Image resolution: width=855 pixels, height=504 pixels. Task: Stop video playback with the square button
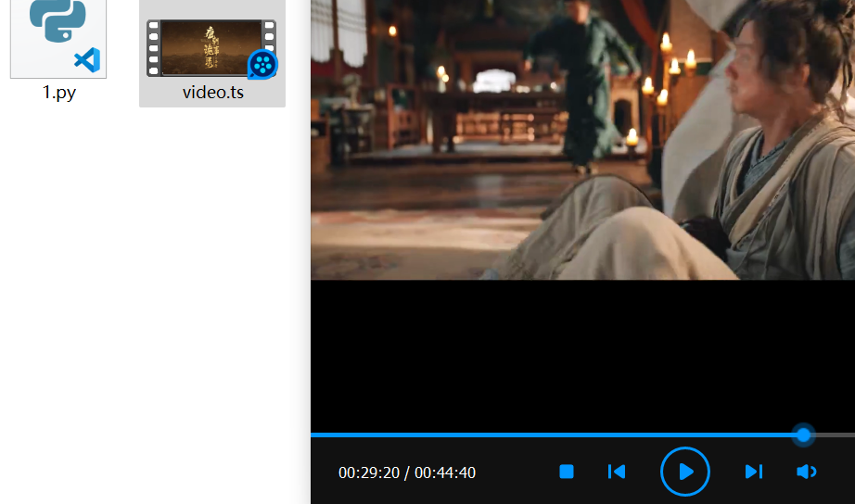567,472
